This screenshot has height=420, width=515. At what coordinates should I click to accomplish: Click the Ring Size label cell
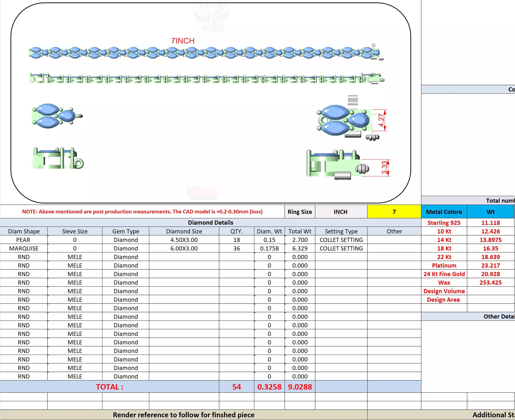[x=300, y=212]
